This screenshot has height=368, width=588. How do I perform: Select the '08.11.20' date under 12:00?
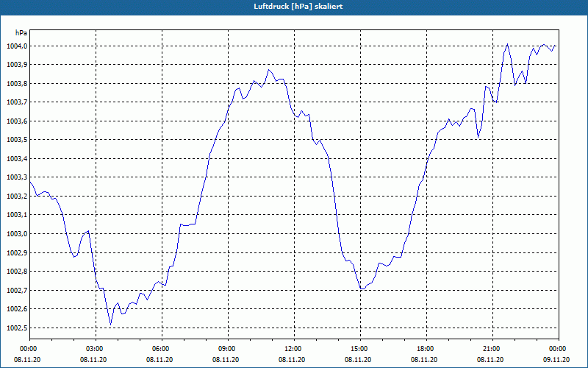point(292,360)
